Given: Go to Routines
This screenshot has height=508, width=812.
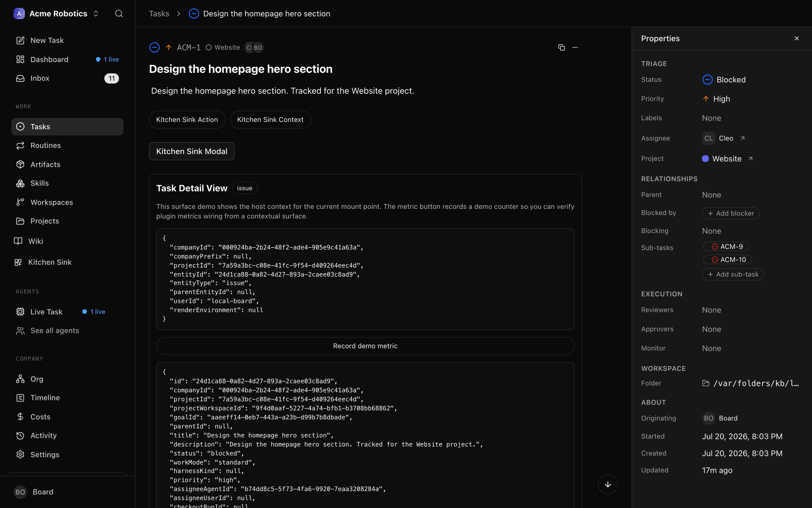Looking at the screenshot, I should (x=67, y=145).
